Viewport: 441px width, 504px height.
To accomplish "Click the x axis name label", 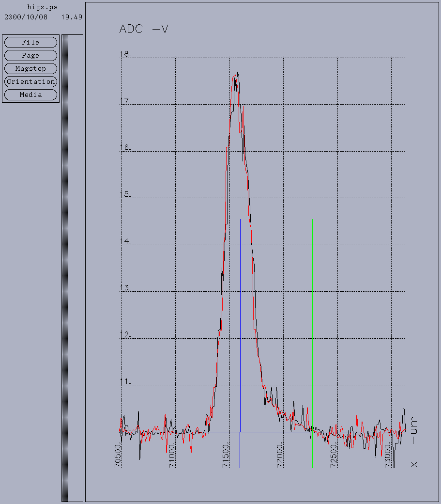I will tap(414, 464).
